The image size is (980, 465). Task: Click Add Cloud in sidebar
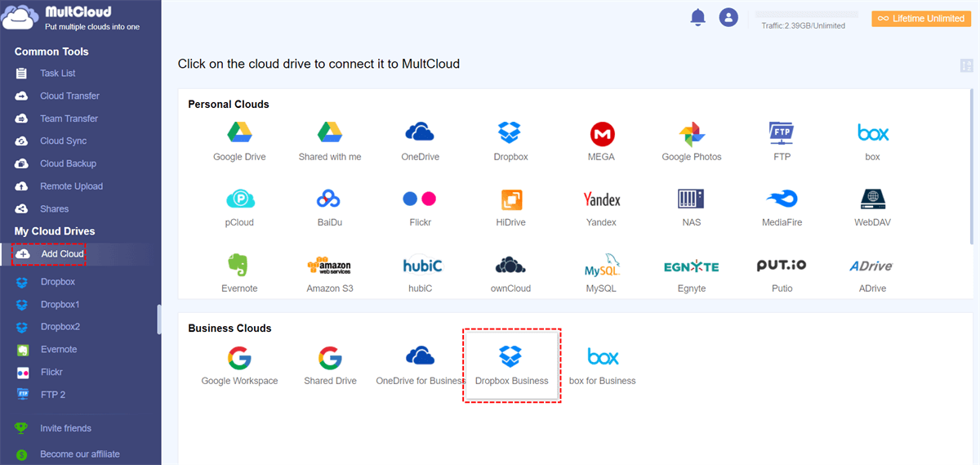62,254
